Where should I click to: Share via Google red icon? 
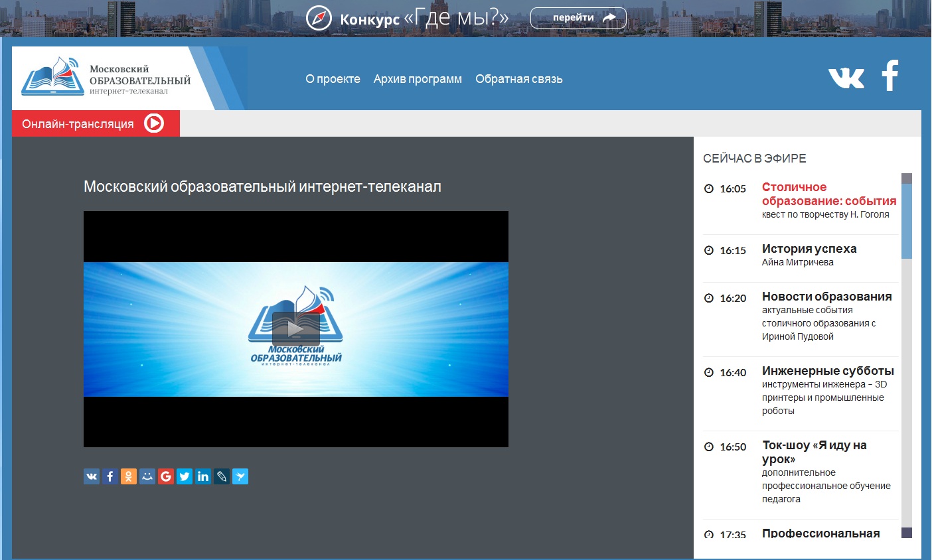[x=166, y=476]
